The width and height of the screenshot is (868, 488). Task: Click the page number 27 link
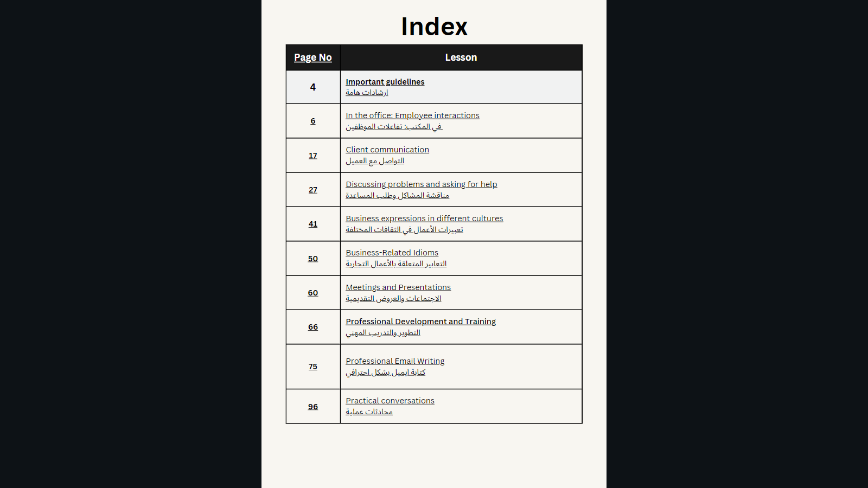point(313,190)
